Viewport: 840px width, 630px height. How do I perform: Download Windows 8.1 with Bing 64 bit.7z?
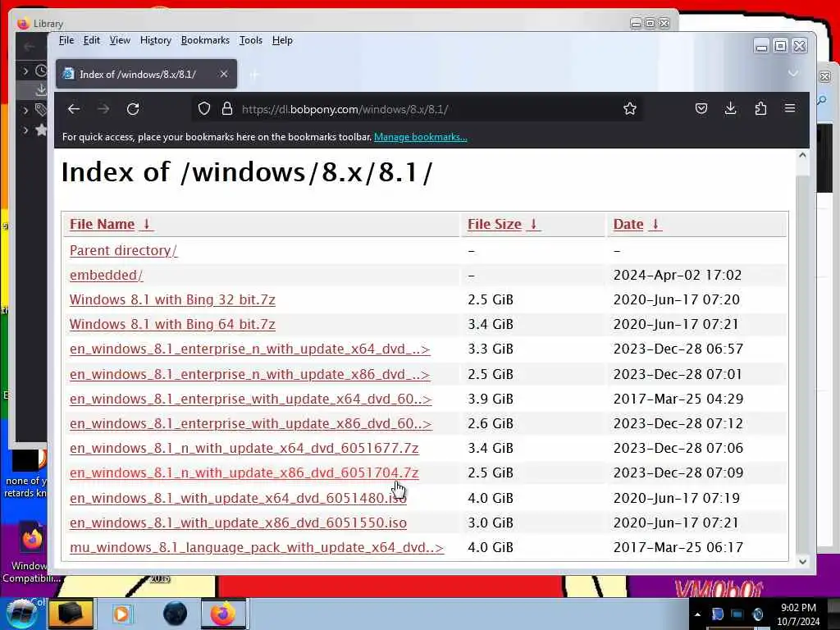tap(172, 324)
